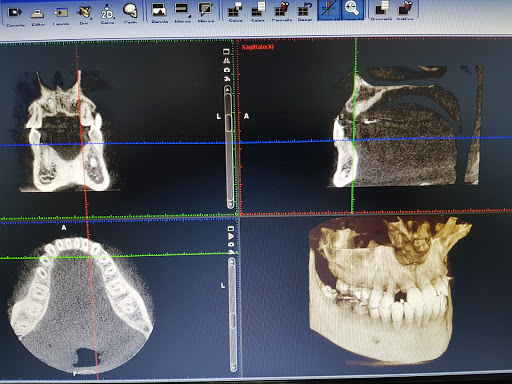Click the first toolbar icon with arrow-shaped camera
This screenshot has height=384, width=512.
click(15, 13)
